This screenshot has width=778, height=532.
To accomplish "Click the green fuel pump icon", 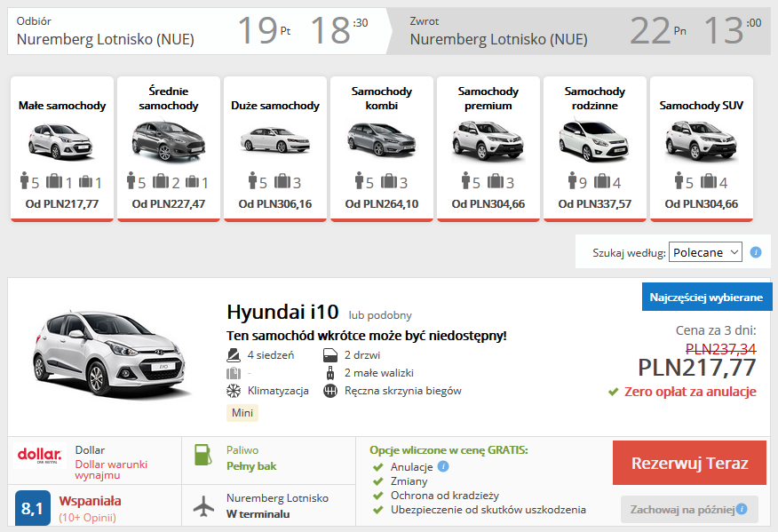I will pos(202,457).
